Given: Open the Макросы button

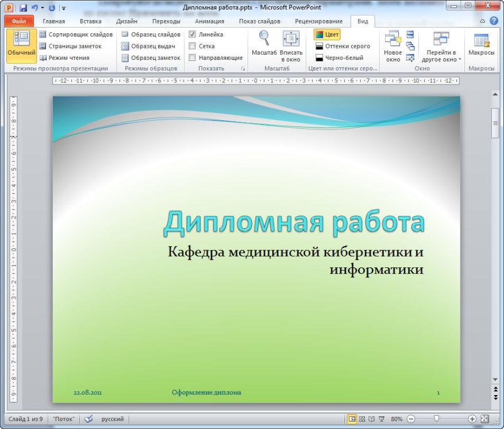Looking at the screenshot, I should point(481,44).
